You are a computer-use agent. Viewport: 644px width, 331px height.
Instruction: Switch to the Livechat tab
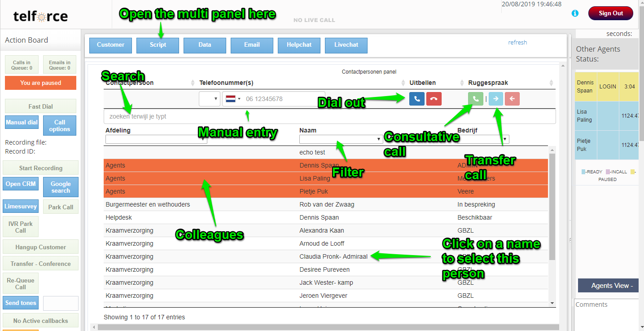click(x=346, y=45)
